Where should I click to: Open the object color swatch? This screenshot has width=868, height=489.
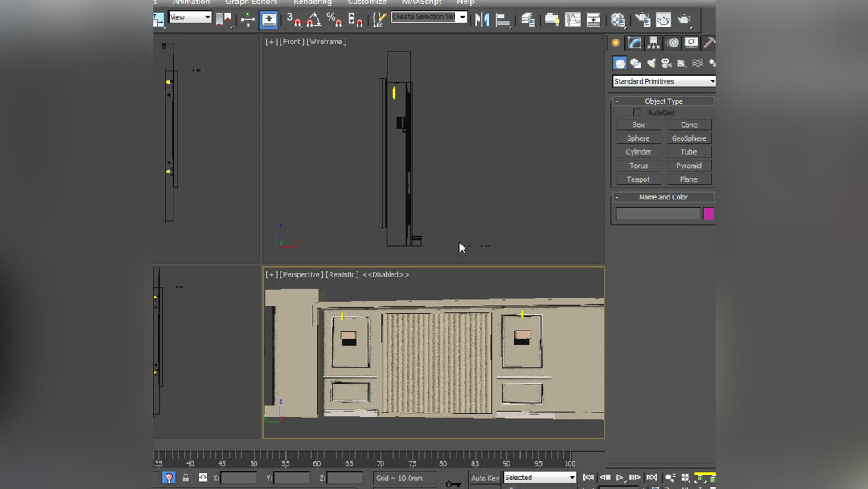tap(708, 213)
